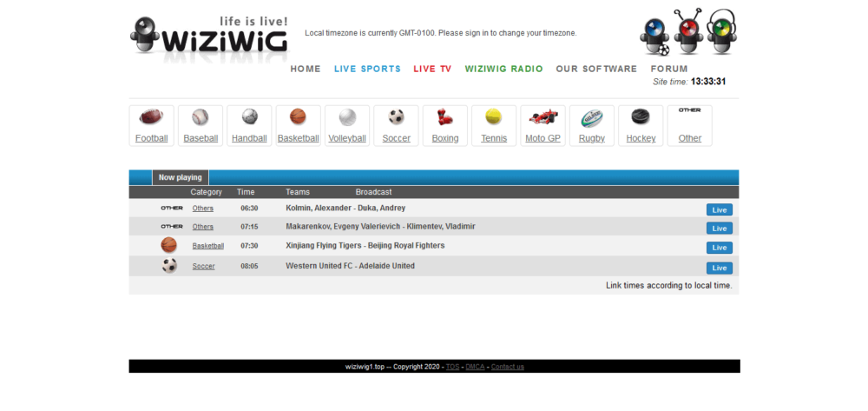Open the Soccer text link in category bar
This screenshot has height=411, width=868.
(x=397, y=138)
